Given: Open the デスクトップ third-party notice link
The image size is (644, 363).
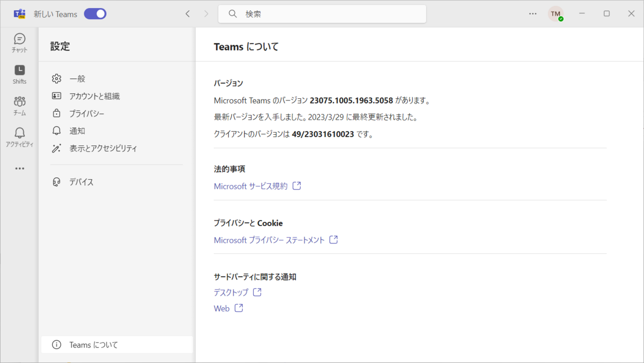Looking at the screenshot, I should tap(231, 293).
